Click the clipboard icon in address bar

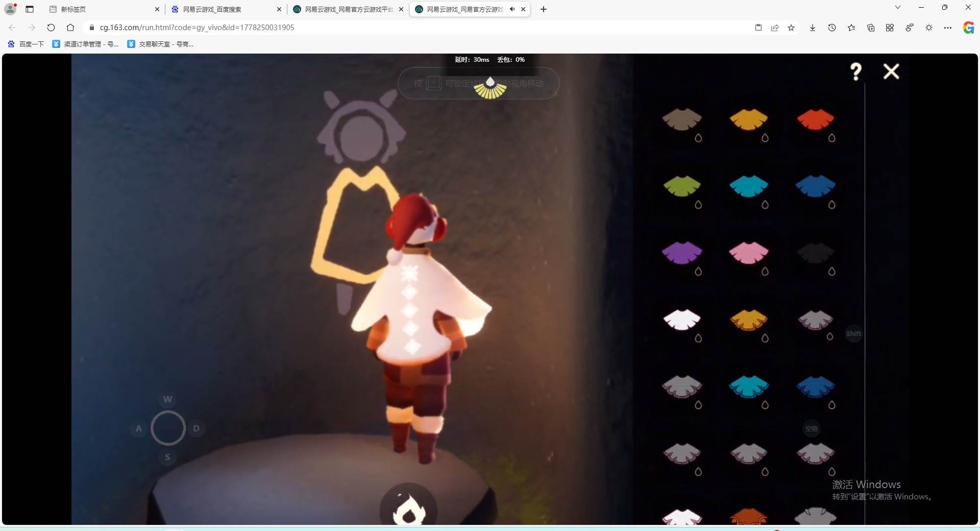[758, 28]
